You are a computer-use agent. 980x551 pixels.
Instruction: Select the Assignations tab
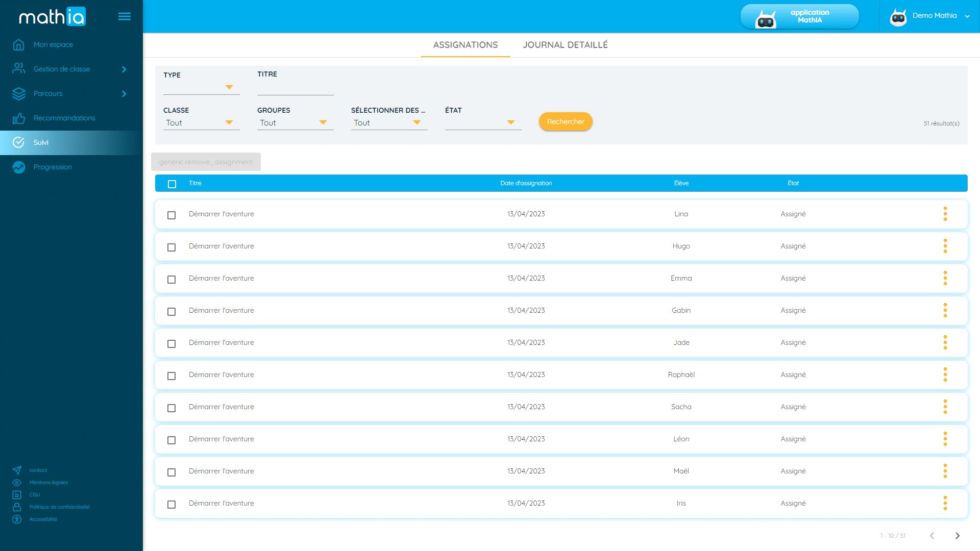click(465, 45)
